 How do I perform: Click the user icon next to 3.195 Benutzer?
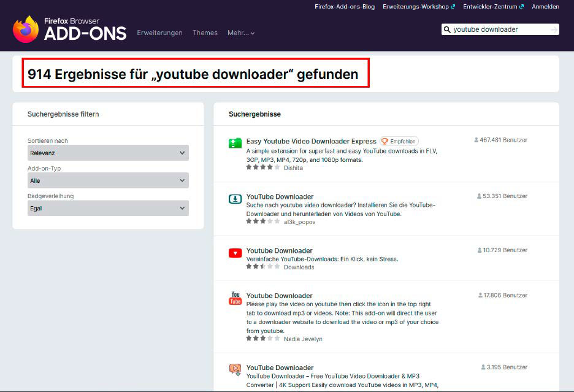[x=483, y=367]
